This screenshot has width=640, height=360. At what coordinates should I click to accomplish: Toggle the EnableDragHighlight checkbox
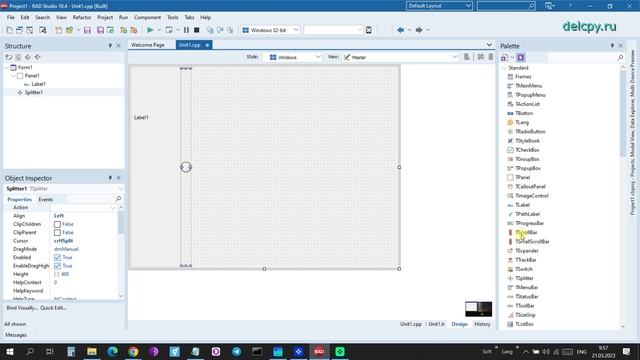pyautogui.click(x=57, y=266)
